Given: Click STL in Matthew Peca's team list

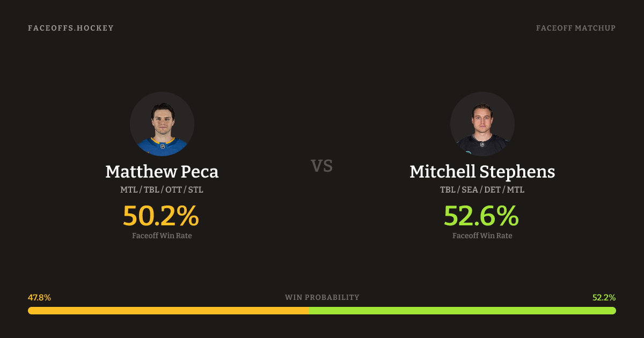Looking at the screenshot, I should coord(195,190).
